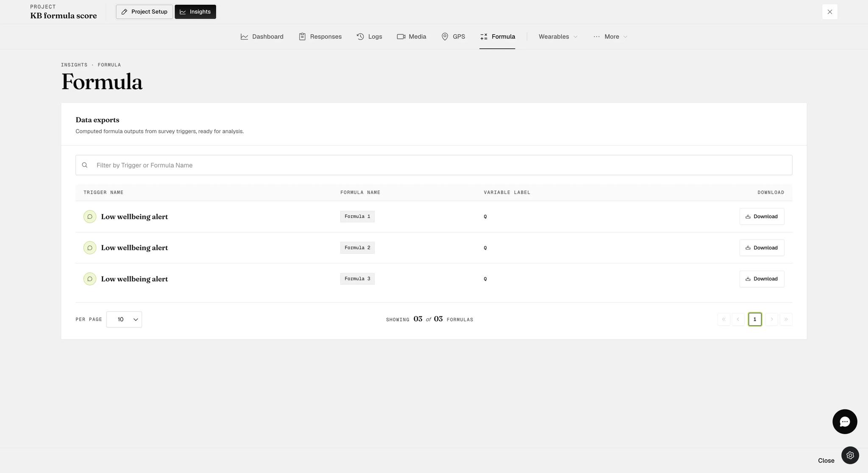Open the per page 10 dropdown

(x=124, y=319)
